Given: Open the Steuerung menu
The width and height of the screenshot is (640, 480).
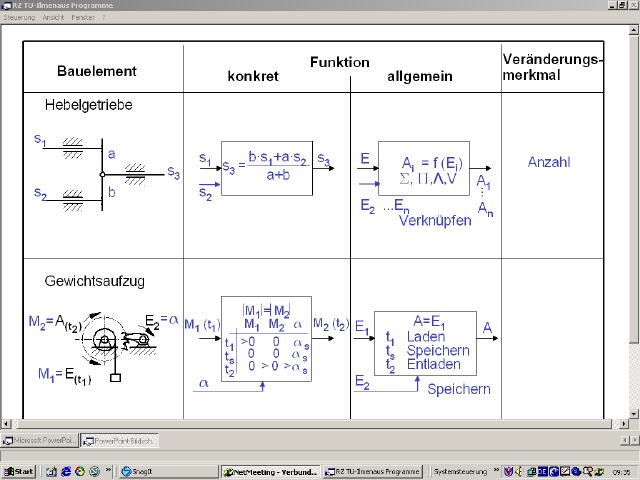Looking at the screenshot, I should point(19,17).
